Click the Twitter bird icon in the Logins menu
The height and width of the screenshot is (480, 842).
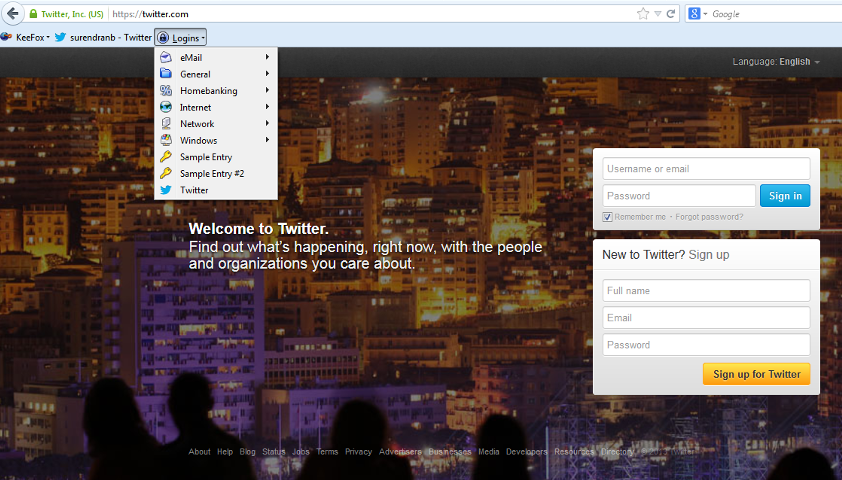click(x=166, y=190)
